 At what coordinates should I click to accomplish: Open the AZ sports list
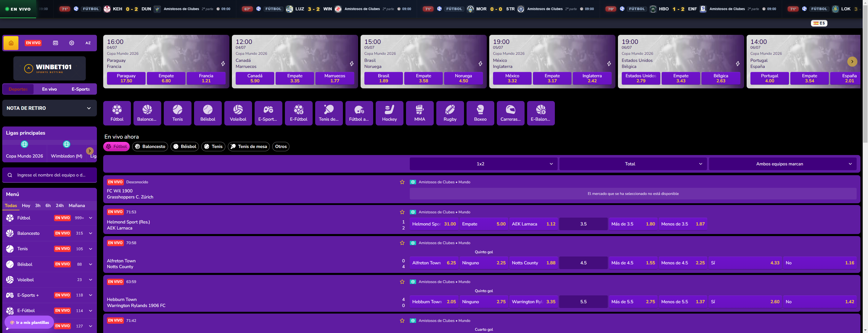(88, 43)
